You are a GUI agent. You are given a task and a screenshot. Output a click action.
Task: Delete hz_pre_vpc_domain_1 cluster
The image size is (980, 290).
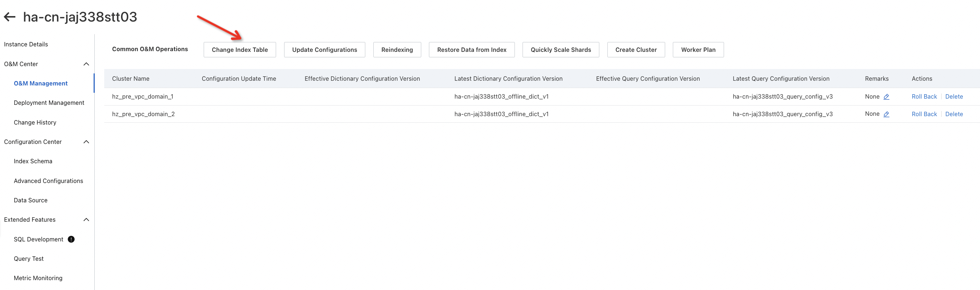pyautogui.click(x=954, y=96)
